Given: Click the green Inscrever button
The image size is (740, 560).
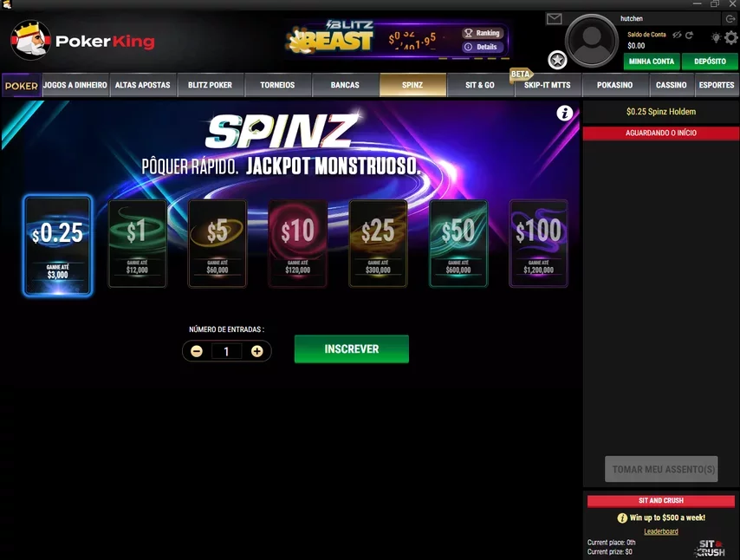Looking at the screenshot, I should [352, 349].
